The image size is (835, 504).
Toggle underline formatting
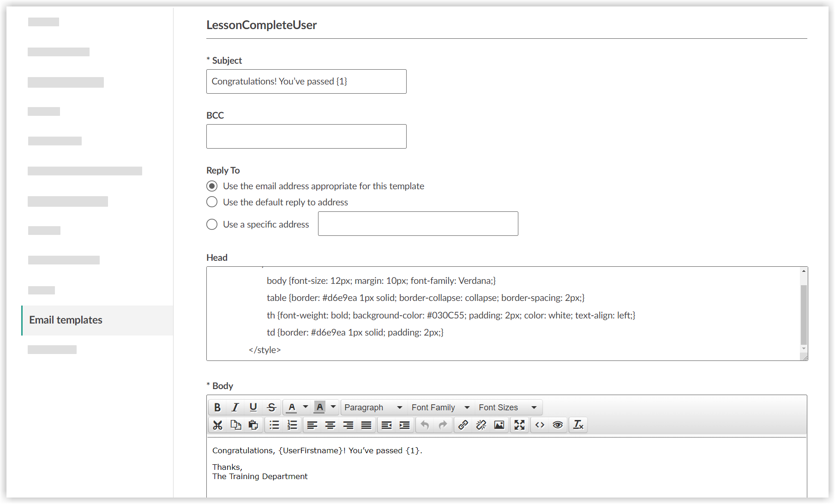pyautogui.click(x=253, y=407)
